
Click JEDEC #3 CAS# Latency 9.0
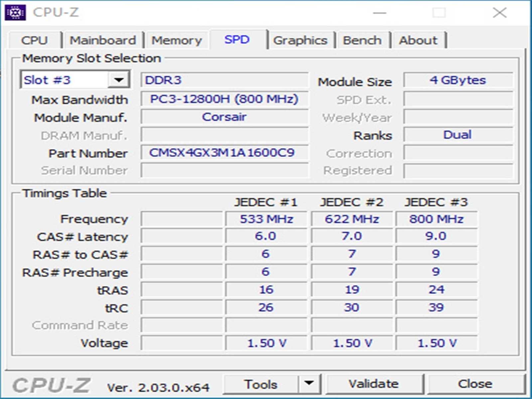tap(437, 236)
